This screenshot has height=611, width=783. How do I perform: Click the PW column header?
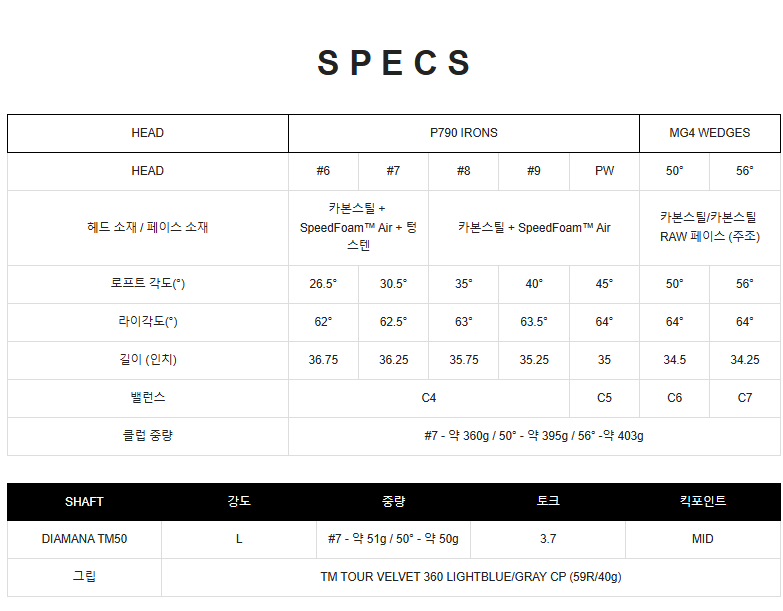tap(604, 171)
